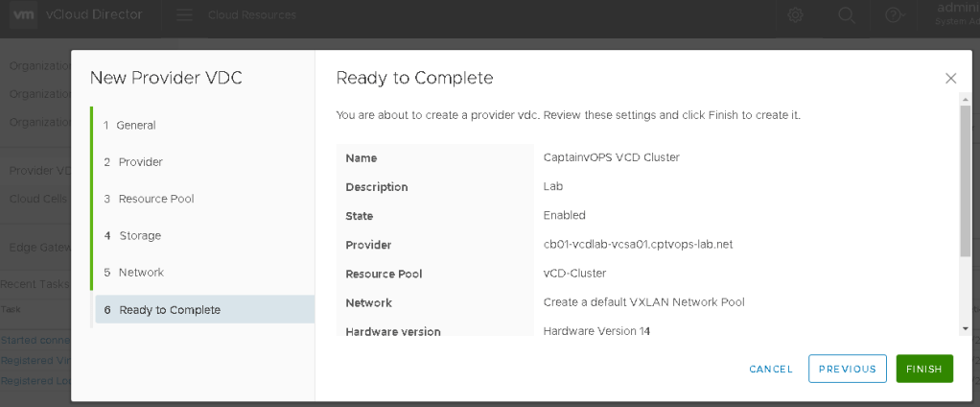Click Finish to create provider VDC
The image size is (980, 407).
(x=924, y=369)
